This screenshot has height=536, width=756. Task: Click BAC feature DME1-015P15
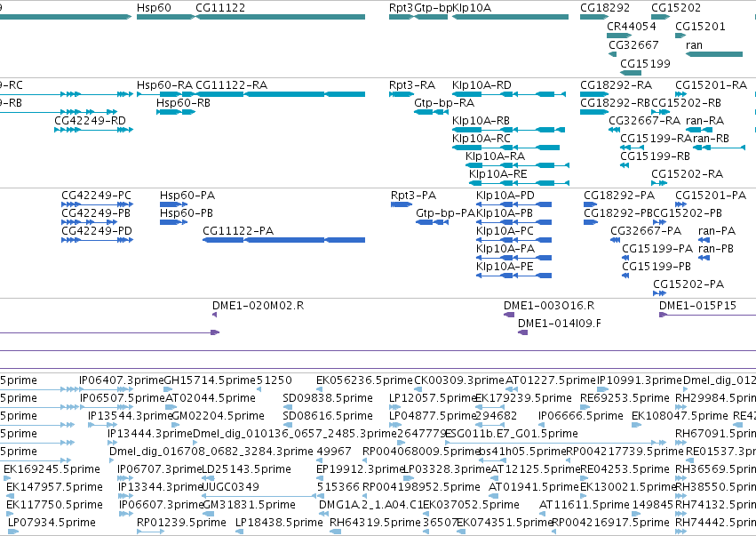tap(697, 306)
